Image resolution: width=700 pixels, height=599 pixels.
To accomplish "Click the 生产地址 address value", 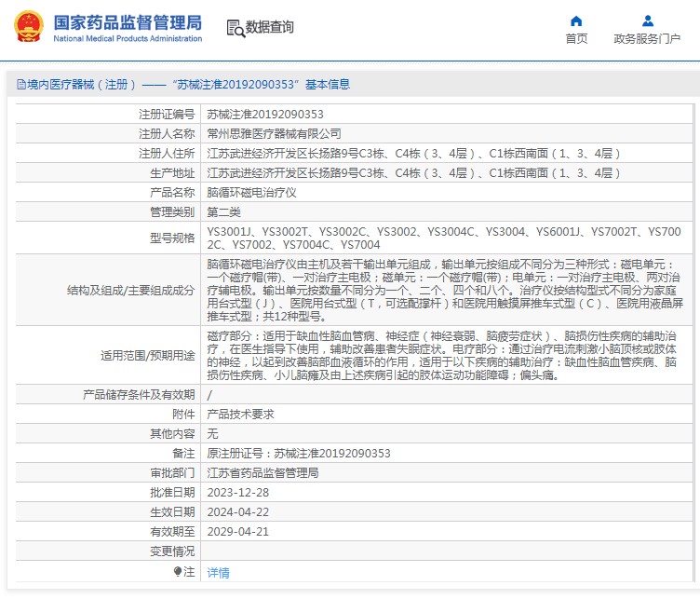I will 413,173.
